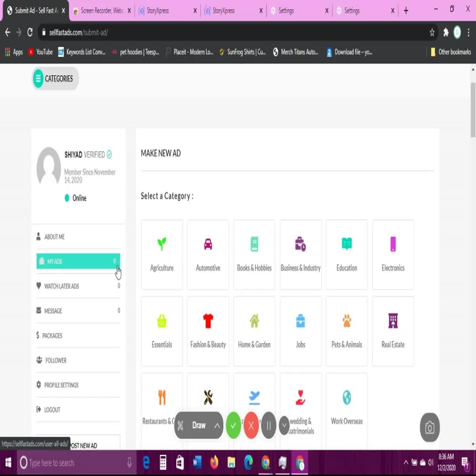Show hidden system tray icons

(x=406, y=463)
